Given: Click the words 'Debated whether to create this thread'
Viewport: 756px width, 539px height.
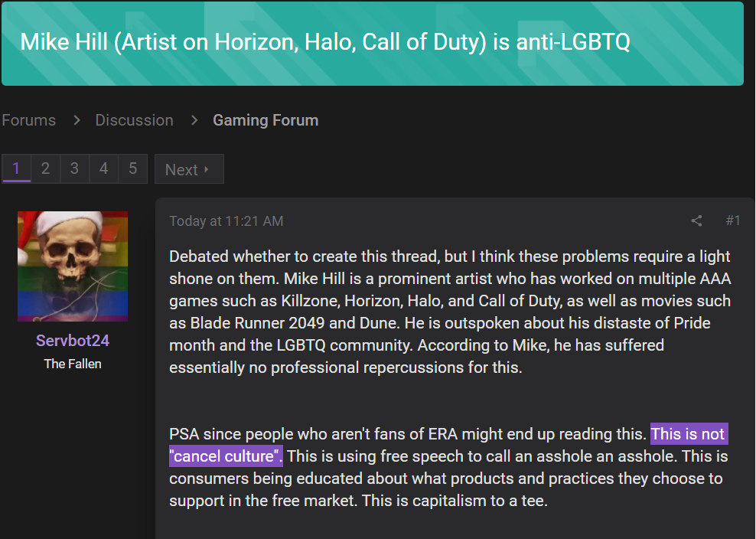Looking at the screenshot, I should click(x=303, y=256).
